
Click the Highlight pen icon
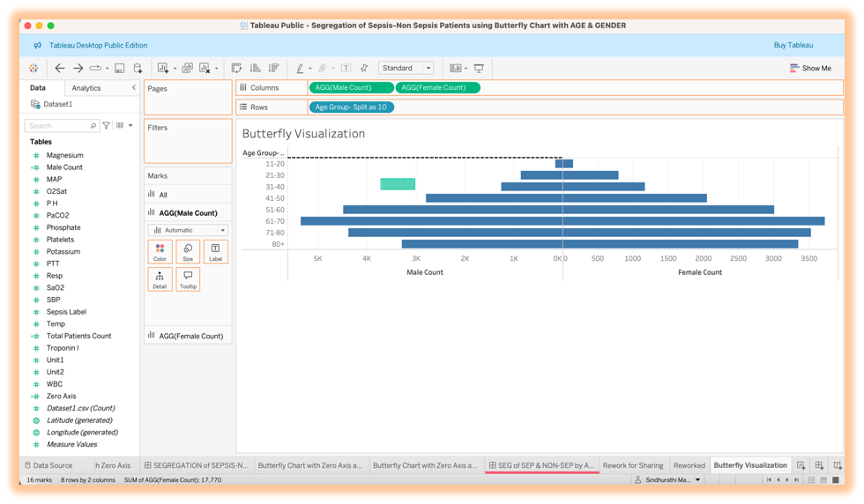(x=300, y=69)
